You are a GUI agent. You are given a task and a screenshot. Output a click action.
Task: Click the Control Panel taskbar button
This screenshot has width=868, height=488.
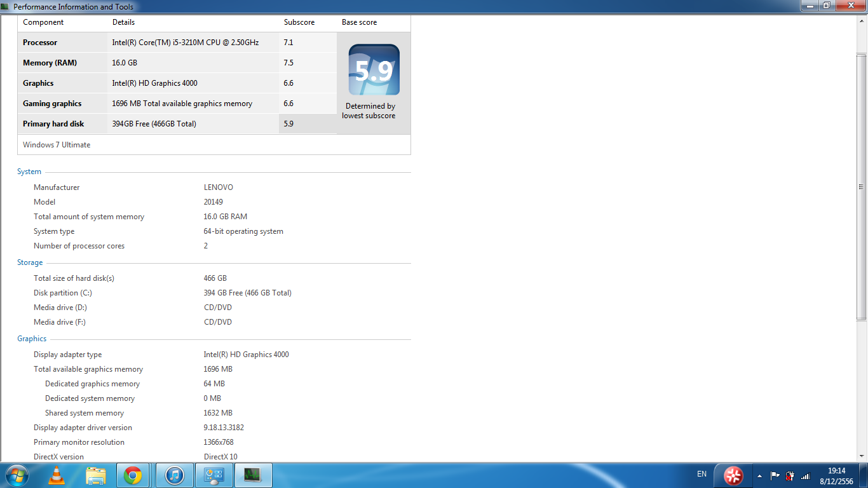[x=214, y=475]
